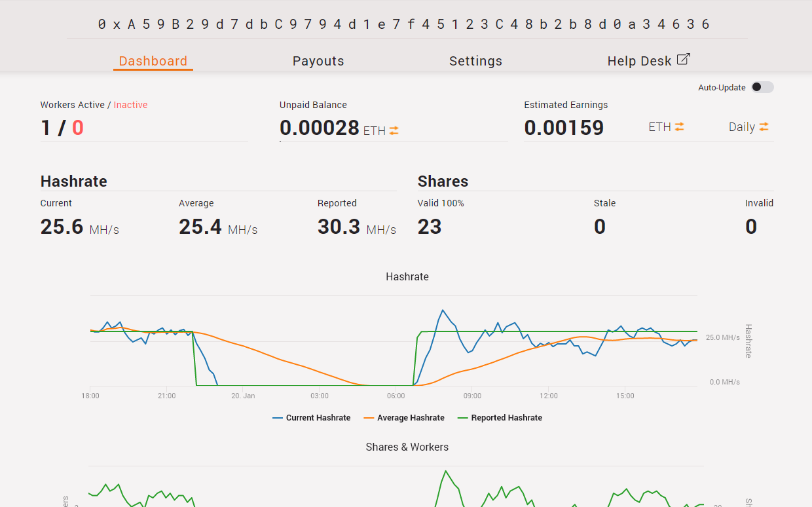Toggle Current Hashrate legend series
The width and height of the screenshot is (812, 507).
click(311, 418)
